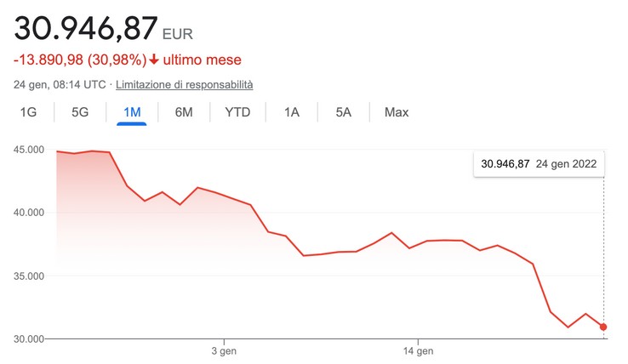Click the 35.000 y-axis label
628x364 pixels.
coord(29,276)
